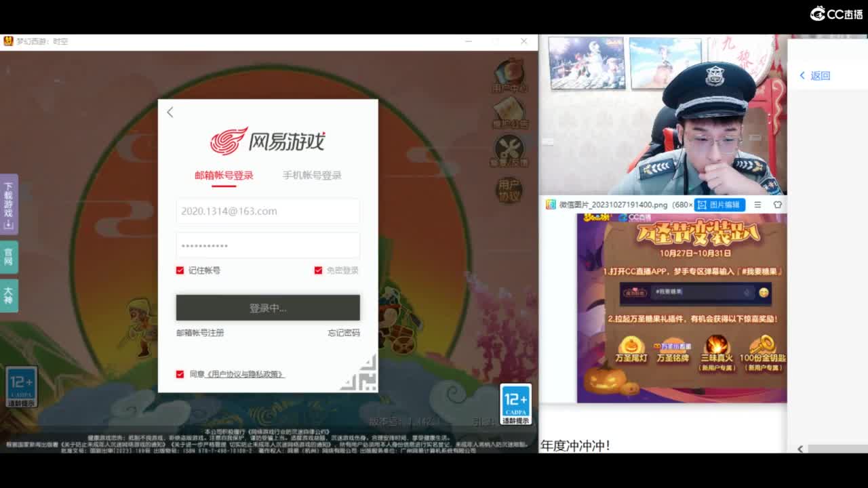Click the 梦幻西游 window title icon
The width and height of the screenshot is (868, 488).
click(x=8, y=41)
